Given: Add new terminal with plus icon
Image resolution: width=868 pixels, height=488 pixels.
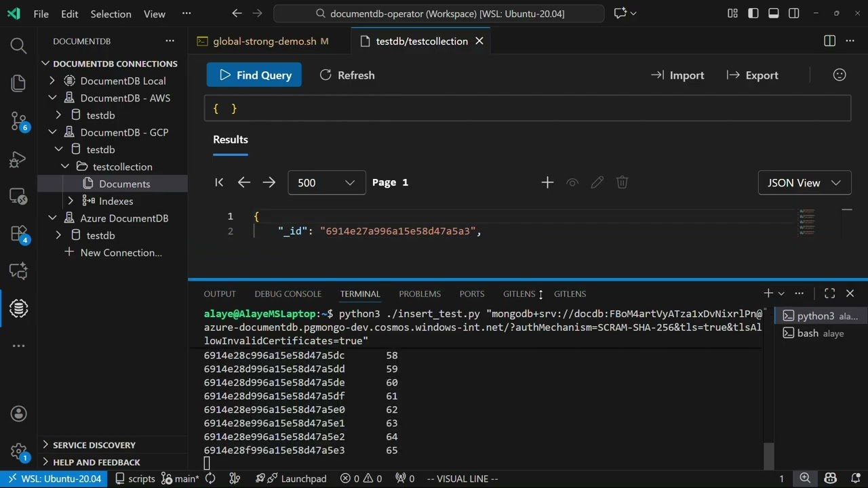Looking at the screenshot, I should pyautogui.click(x=768, y=293).
